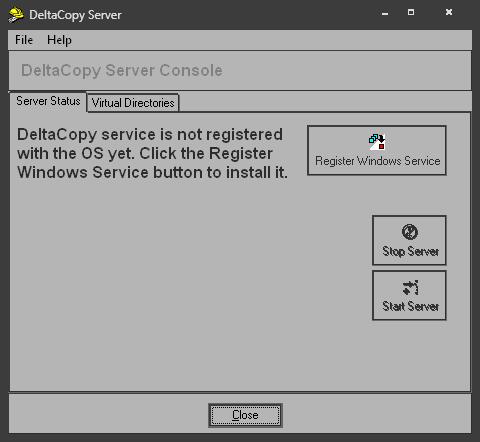Click the Close button at the bottom

point(245,415)
